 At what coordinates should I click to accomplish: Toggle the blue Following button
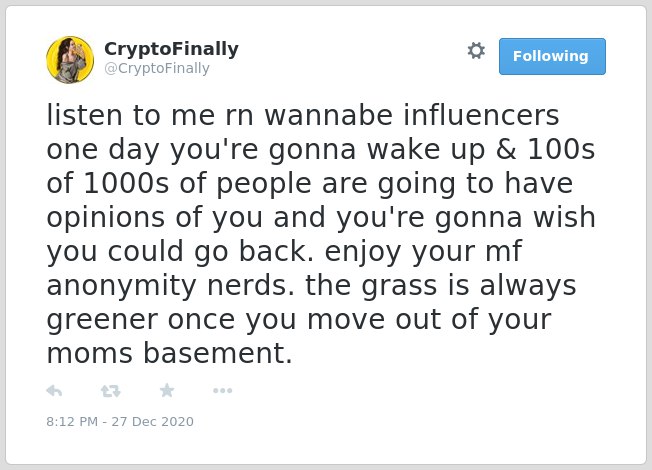click(552, 57)
